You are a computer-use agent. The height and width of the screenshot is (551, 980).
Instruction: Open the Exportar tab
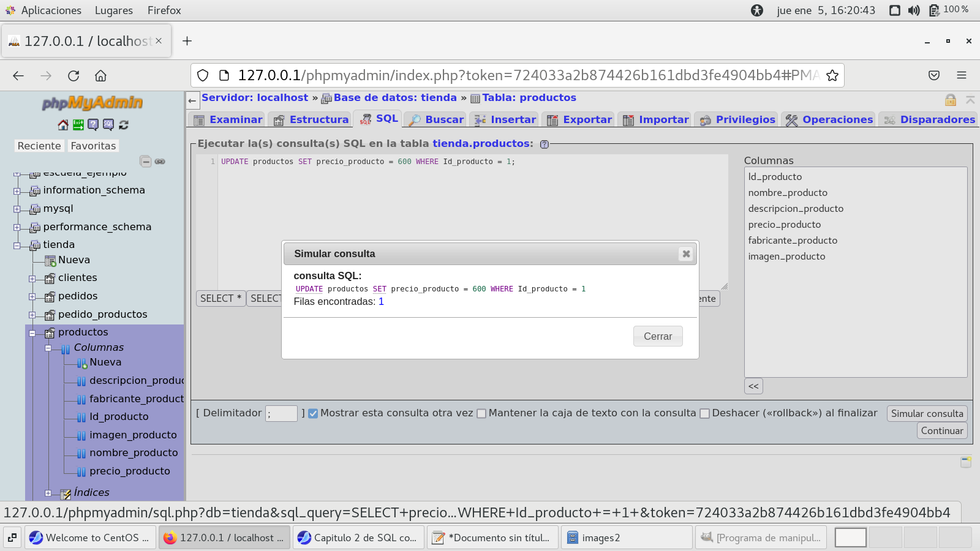tap(579, 120)
